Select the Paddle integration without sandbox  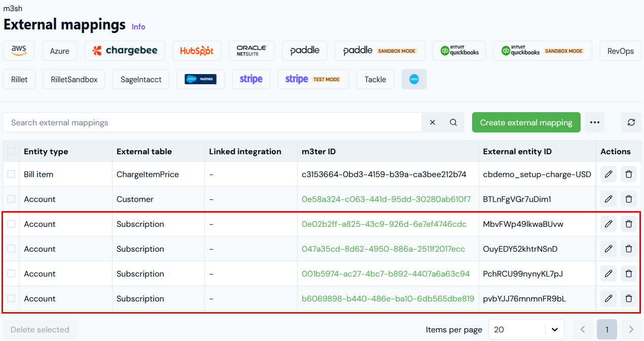pos(305,51)
